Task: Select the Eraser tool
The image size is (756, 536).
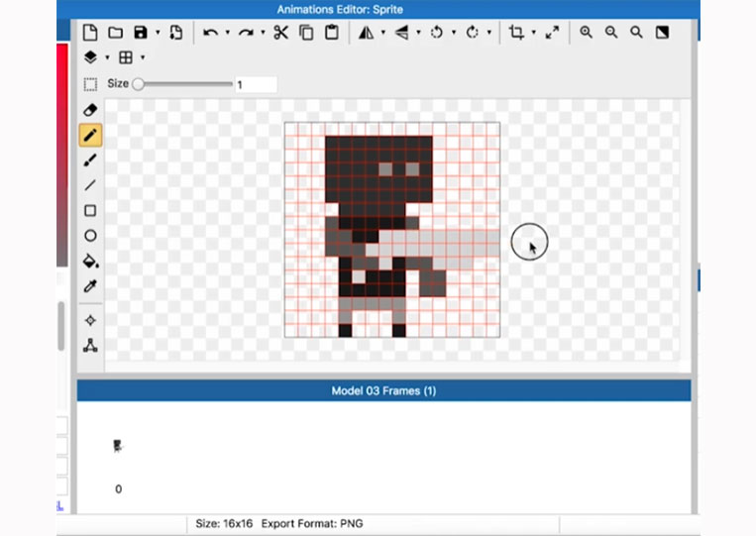Action: pyautogui.click(x=90, y=110)
